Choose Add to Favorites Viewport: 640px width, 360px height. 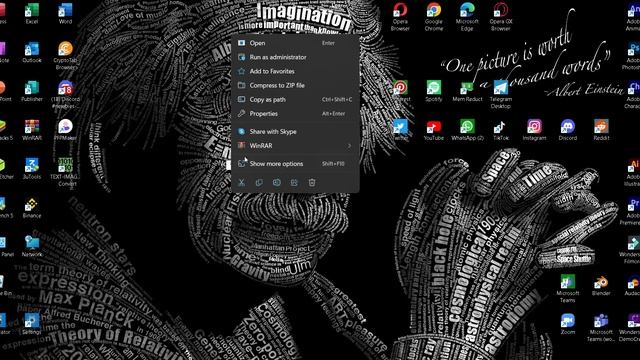point(295,71)
